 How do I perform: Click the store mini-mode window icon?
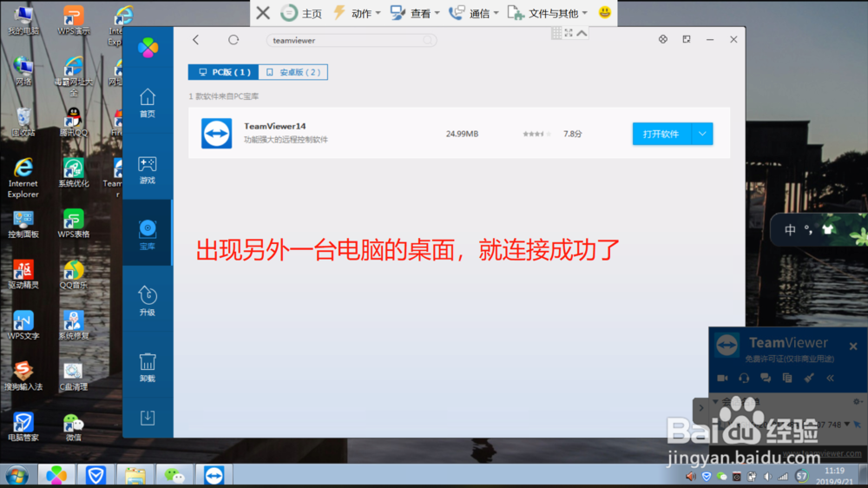[x=687, y=39]
